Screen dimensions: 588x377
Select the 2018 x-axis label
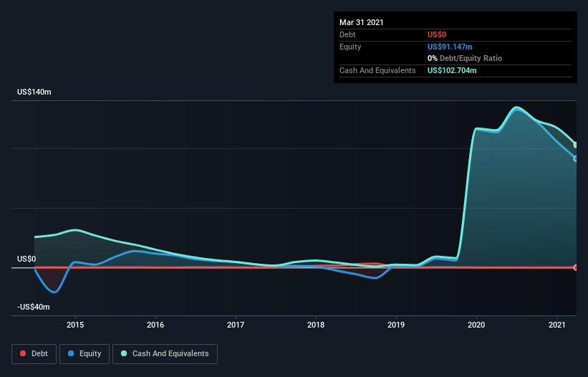(316, 325)
